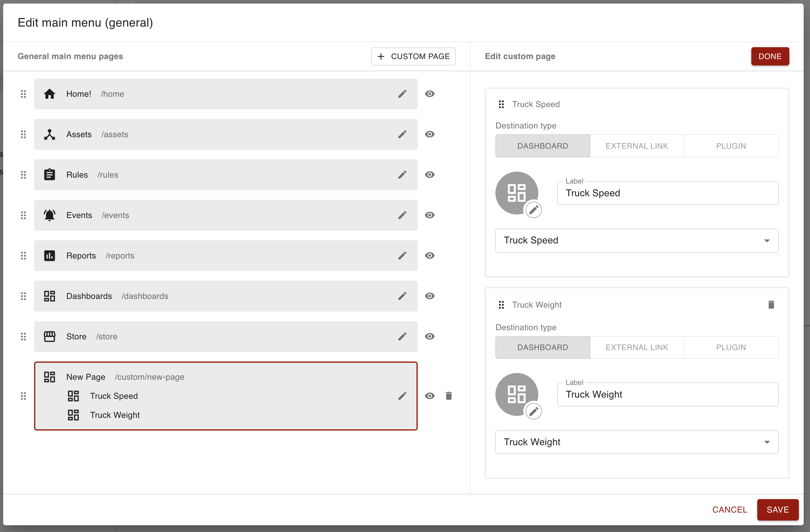Toggle visibility of the Assets page

[430, 134]
